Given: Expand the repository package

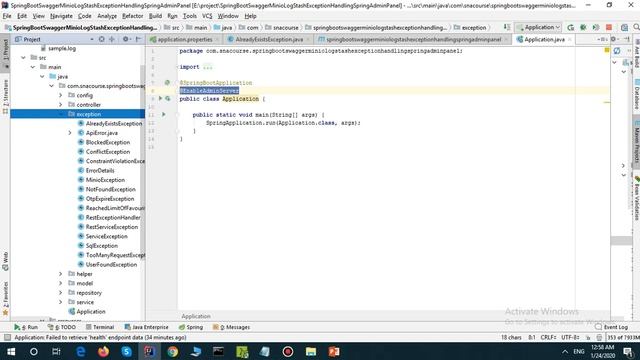Looking at the screenshot, I should [60, 293].
